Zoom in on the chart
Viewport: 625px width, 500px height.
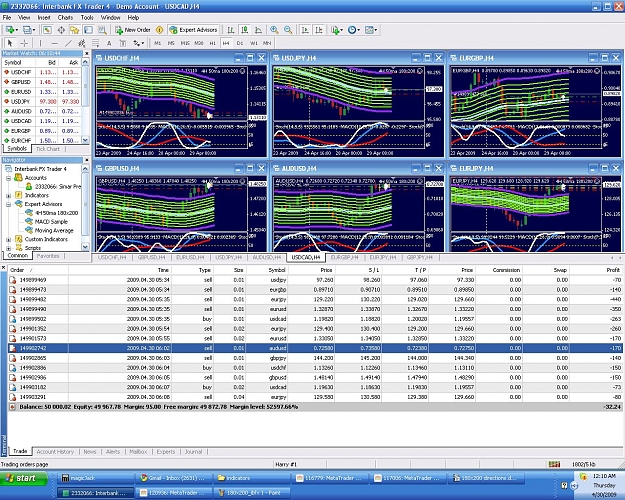274,30
